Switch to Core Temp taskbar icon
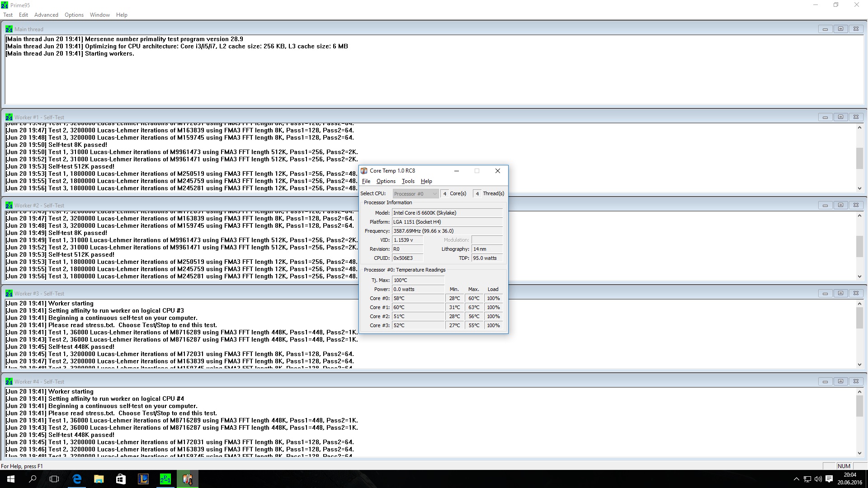Image resolution: width=868 pixels, height=488 pixels. coord(187,479)
